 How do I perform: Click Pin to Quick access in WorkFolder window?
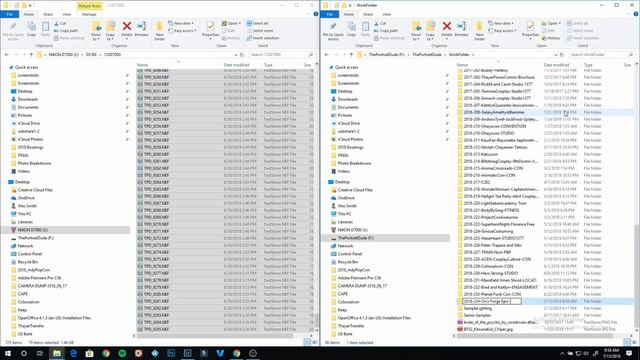click(x=333, y=31)
